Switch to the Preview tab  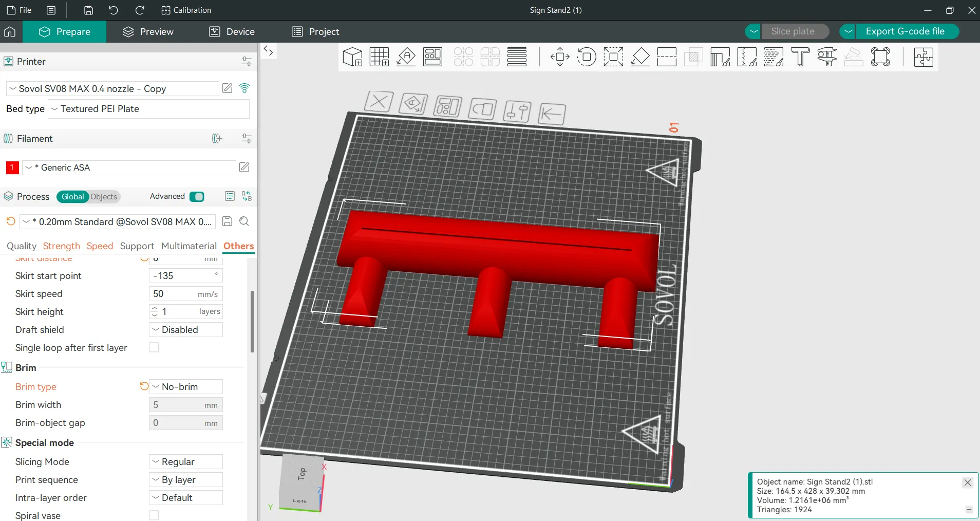coord(148,32)
